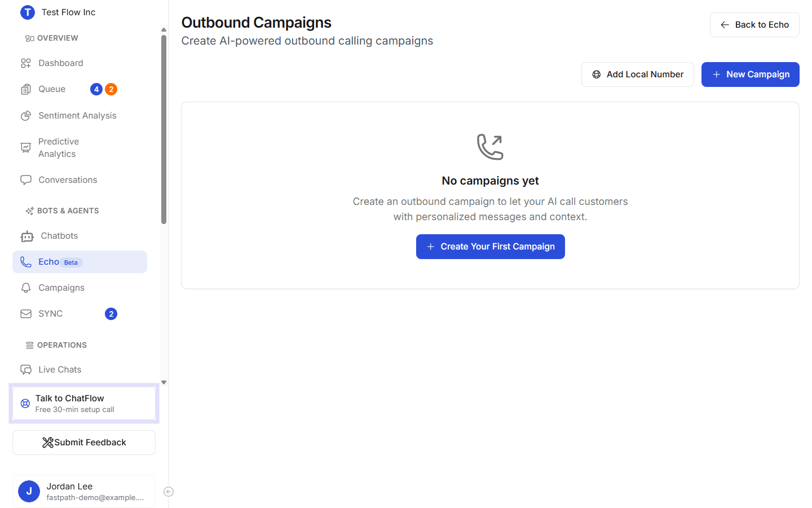The image size is (812, 508).
Task: Click Add Local Number button
Action: 638,75
